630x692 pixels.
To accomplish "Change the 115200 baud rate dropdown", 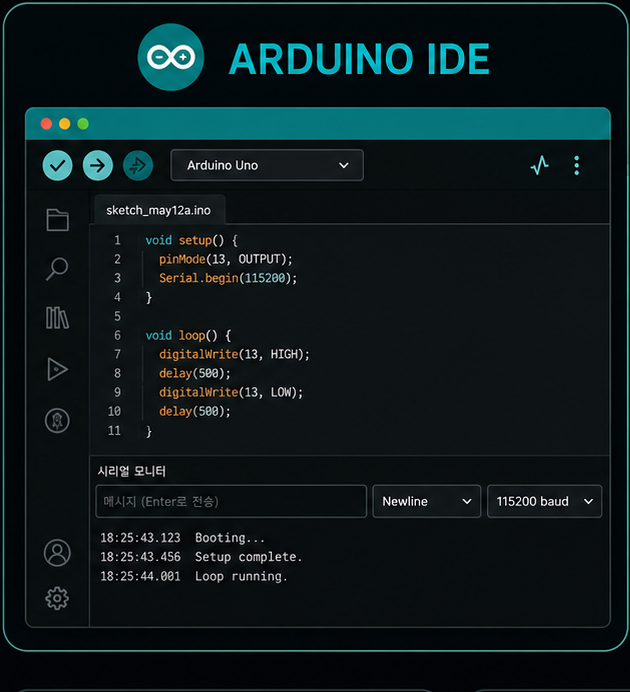I will point(544,501).
